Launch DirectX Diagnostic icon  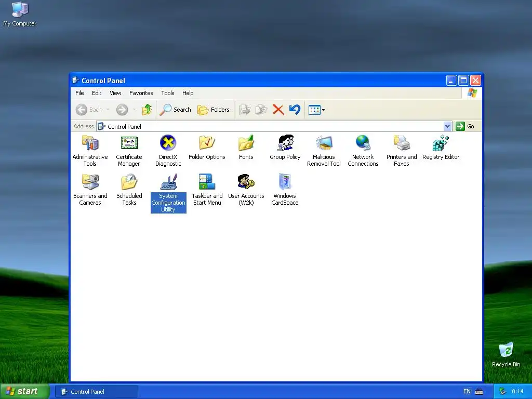168,151
